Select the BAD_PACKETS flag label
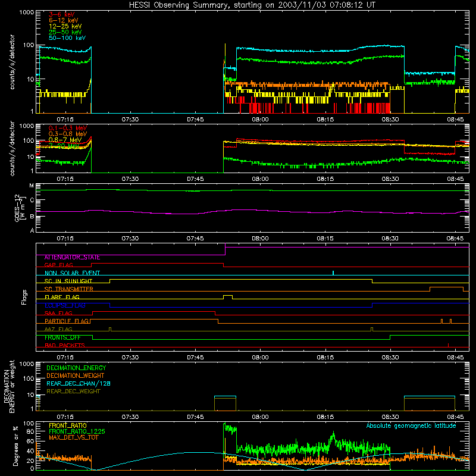Viewport: 476px width, 476px height. pos(65,345)
